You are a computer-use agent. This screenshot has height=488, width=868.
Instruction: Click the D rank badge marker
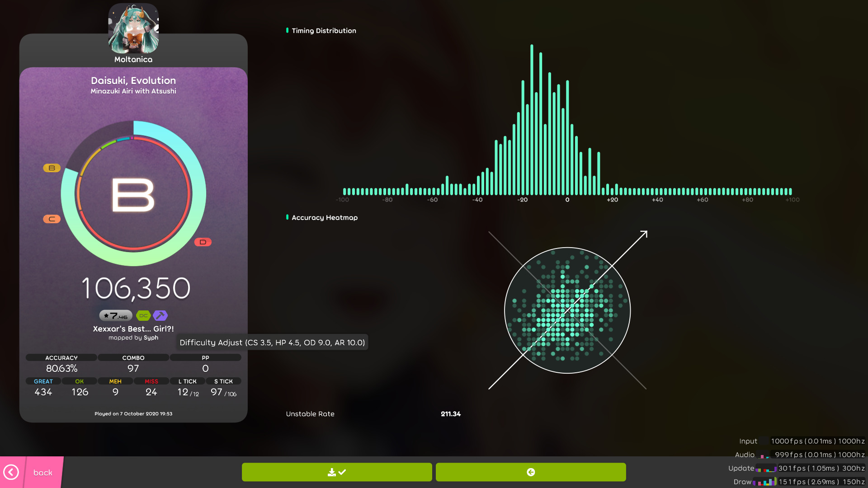203,242
